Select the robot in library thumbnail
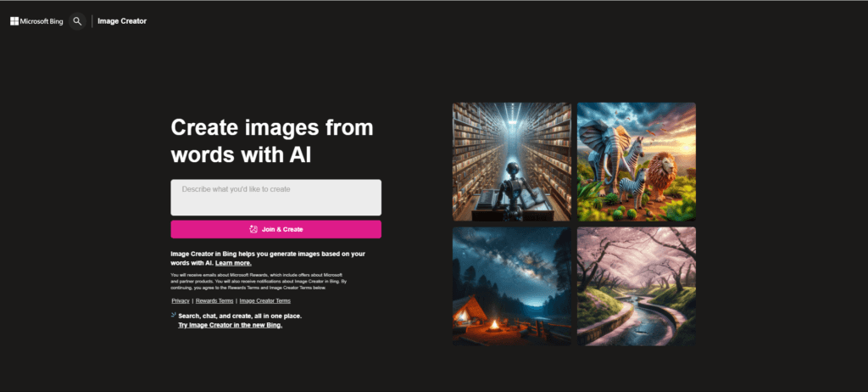 pos(511,161)
